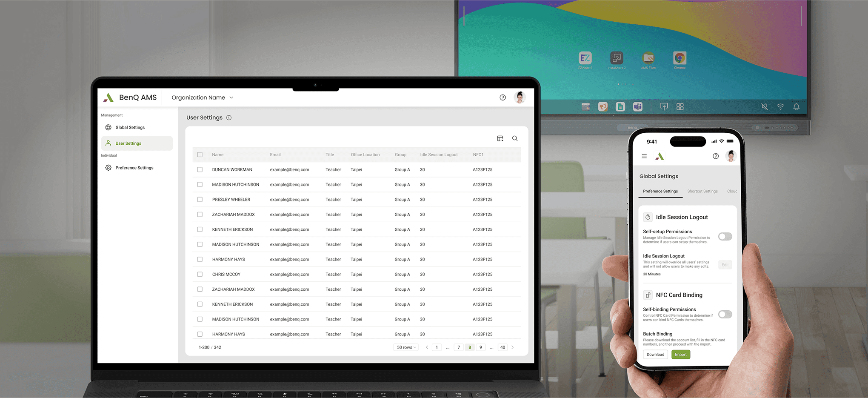Open the help question mark icon

point(503,97)
